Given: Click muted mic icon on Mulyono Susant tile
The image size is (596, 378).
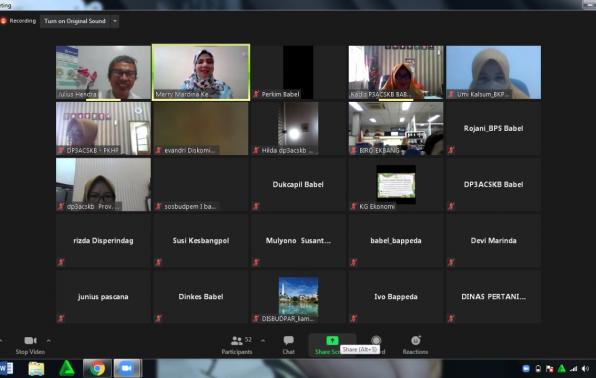Looking at the screenshot, I should coord(256,262).
